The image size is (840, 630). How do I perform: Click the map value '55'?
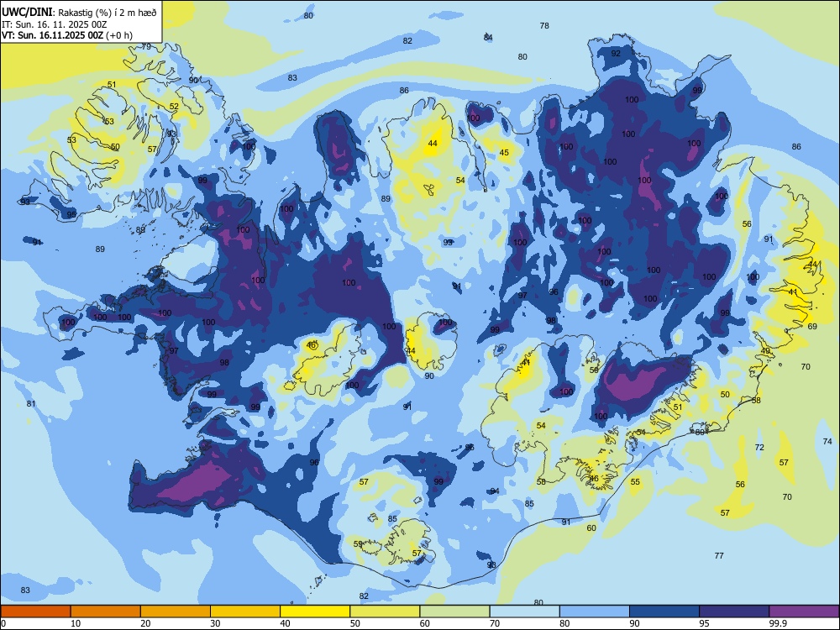[635, 482]
